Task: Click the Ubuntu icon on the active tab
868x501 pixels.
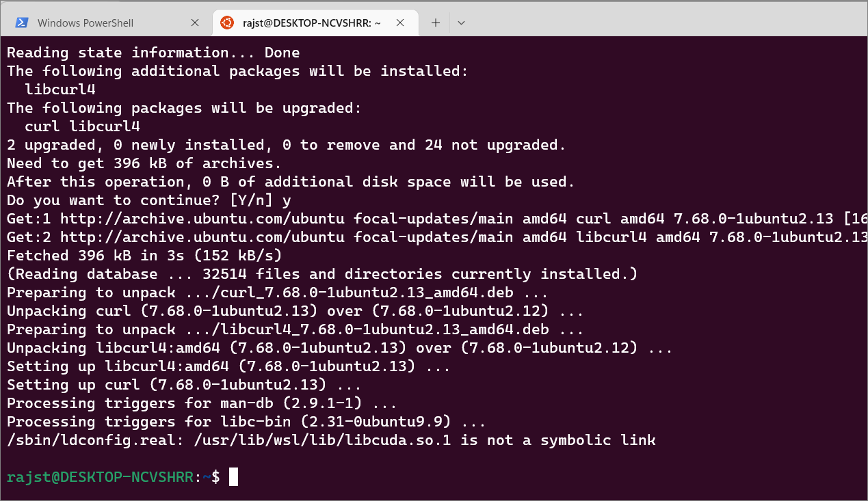Action: (226, 22)
